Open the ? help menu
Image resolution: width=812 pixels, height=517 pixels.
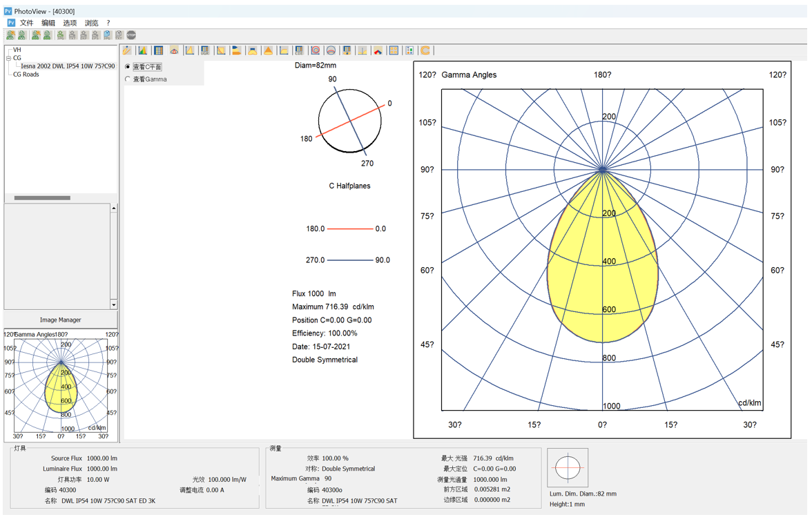click(108, 23)
